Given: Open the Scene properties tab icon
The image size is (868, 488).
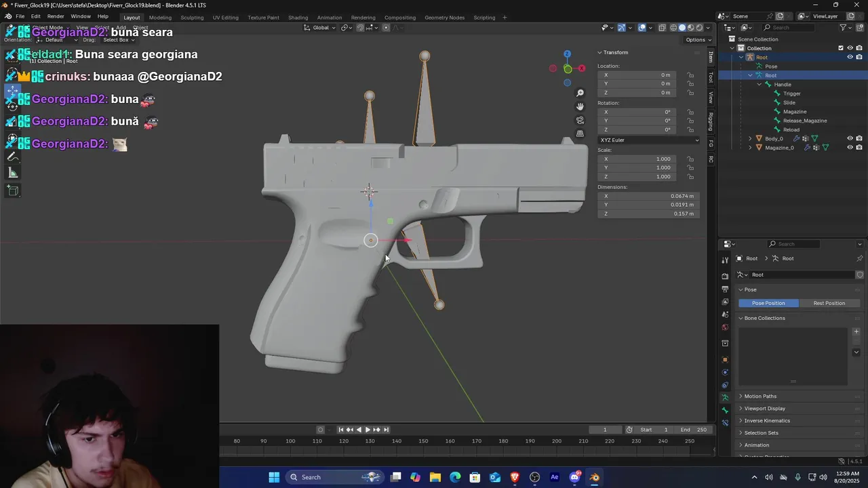Looking at the screenshot, I should coord(725,314).
